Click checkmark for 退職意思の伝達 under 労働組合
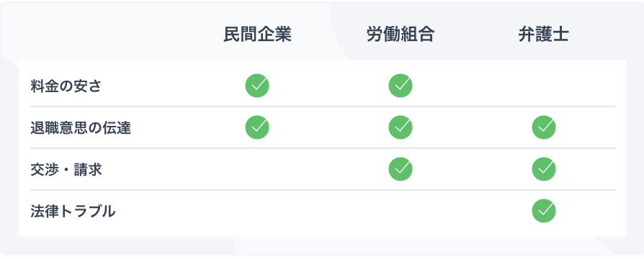Screen dimensions: 644x259 [x=401, y=127]
